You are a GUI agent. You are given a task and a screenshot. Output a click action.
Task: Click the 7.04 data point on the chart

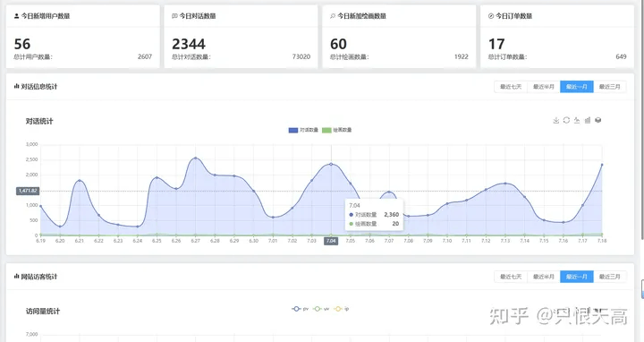(x=331, y=164)
